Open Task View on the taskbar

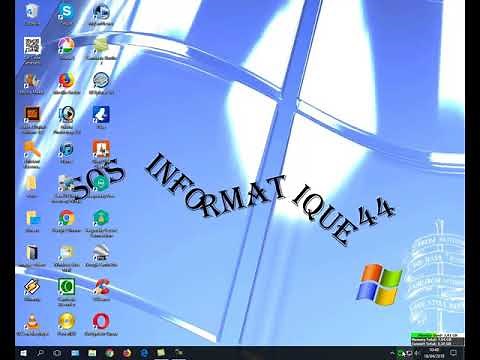tap(57, 353)
